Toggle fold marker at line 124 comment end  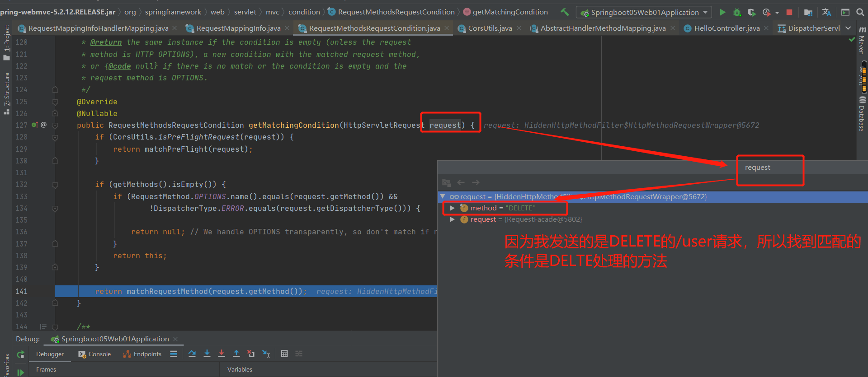(55, 90)
